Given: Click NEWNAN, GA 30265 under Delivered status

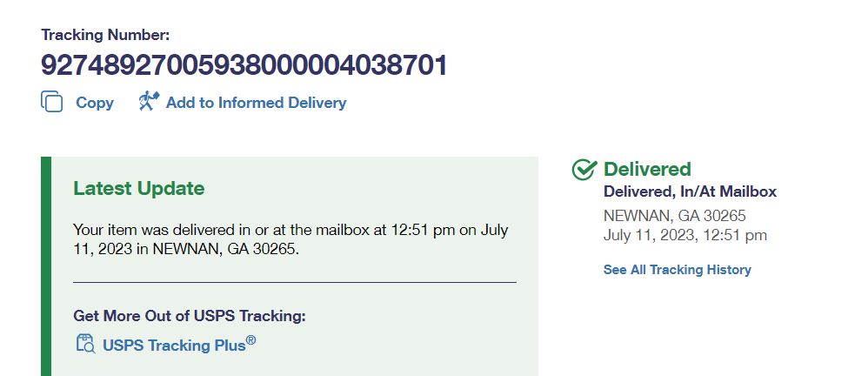Looking at the screenshot, I should click(x=674, y=215).
